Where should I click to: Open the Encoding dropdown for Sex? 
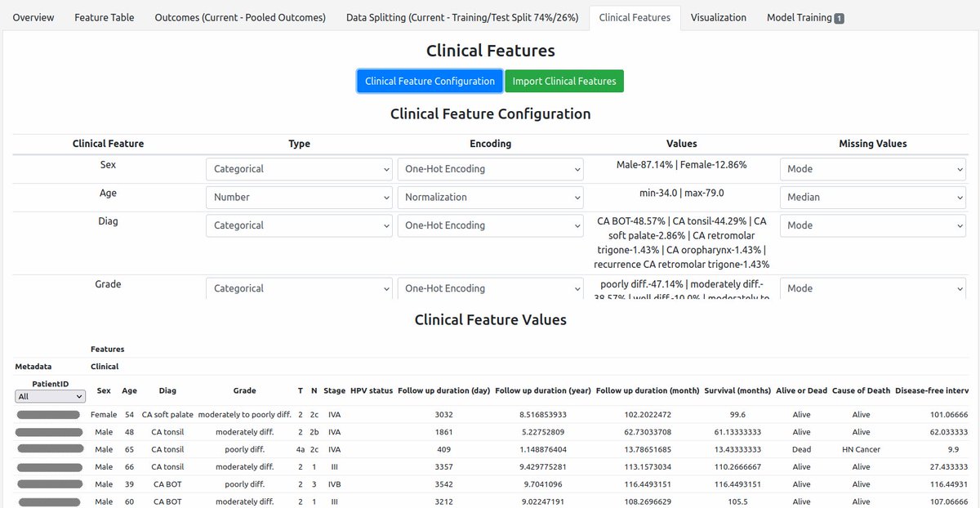point(491,169)
